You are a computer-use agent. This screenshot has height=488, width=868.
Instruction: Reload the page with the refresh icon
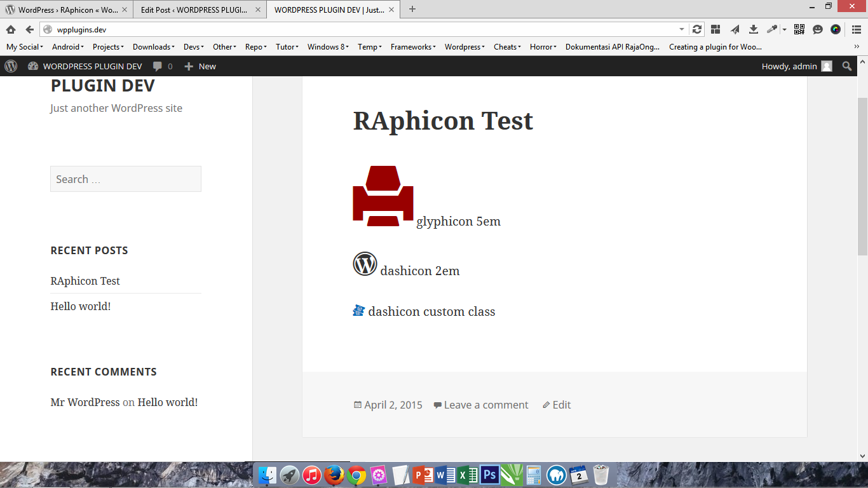pyautogui.click(x=697, y=29)
